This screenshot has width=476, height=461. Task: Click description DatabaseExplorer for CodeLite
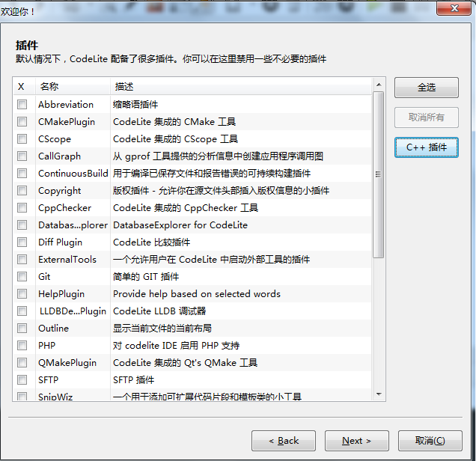click(180, 225)
